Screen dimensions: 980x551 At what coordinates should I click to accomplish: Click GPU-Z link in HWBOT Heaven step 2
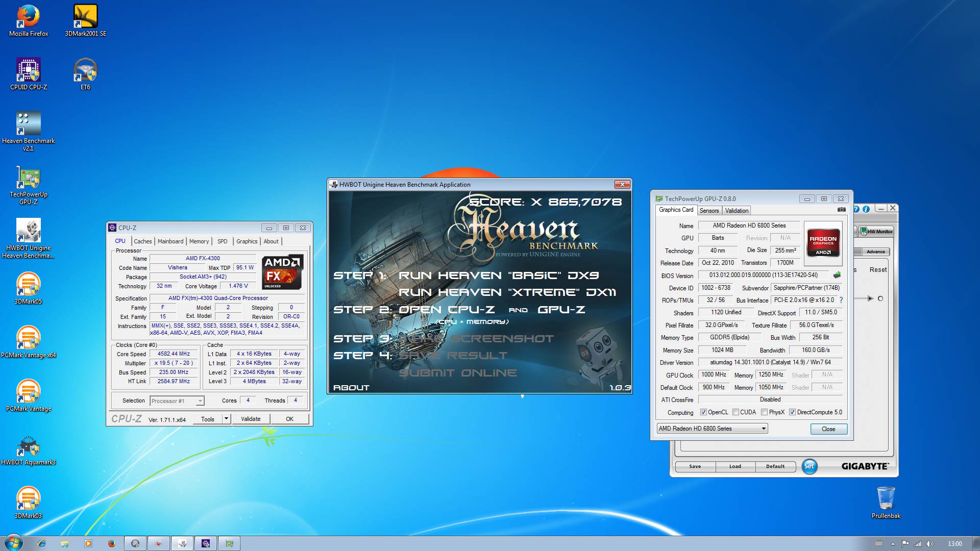[561, 310]
